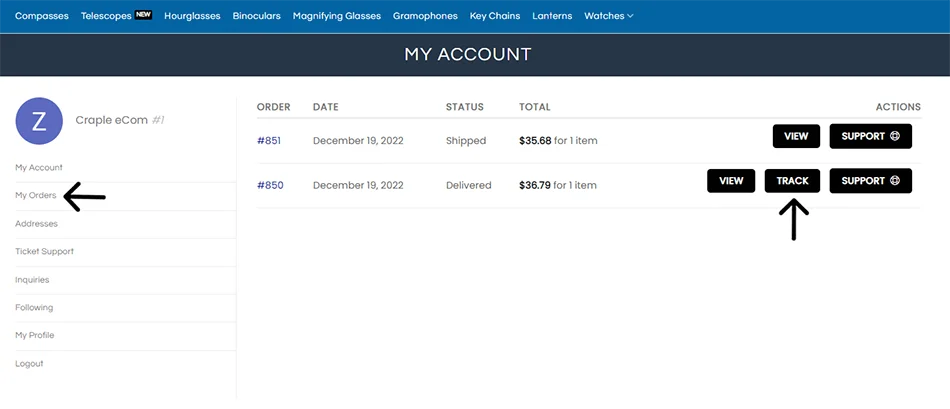Log out using sidebar Logout link

coord(29,364)
